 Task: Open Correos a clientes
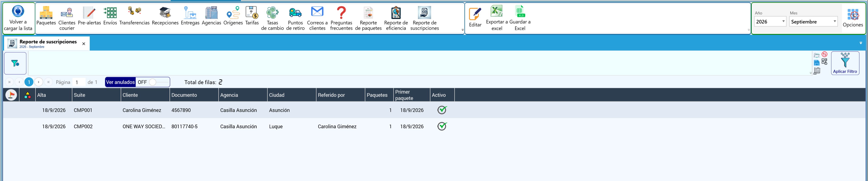(x=317, y=19)
